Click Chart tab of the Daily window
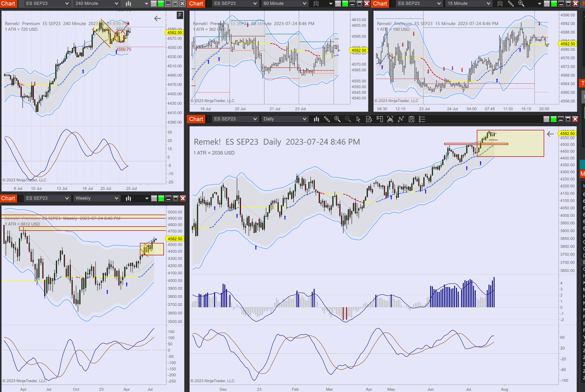585x392 pixels. (x=196, y=119)
